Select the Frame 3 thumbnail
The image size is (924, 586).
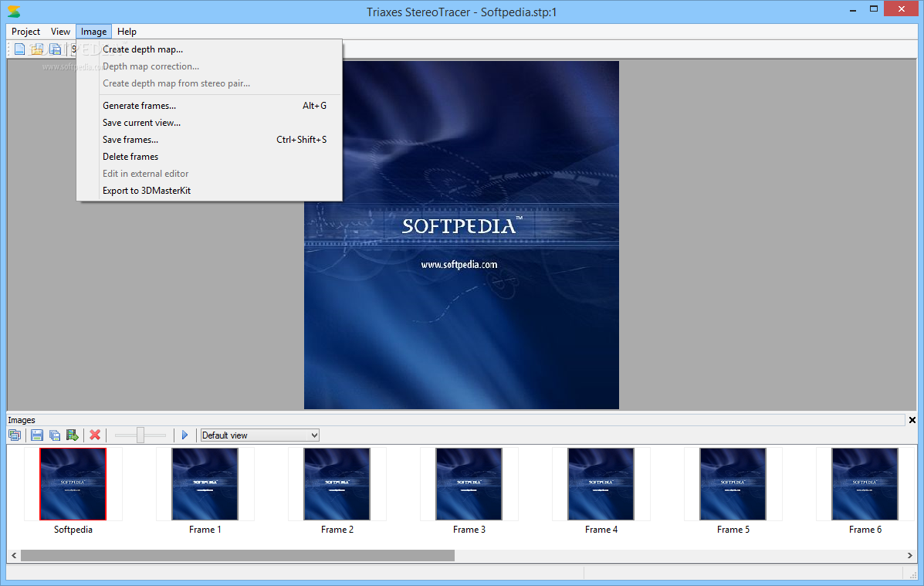469,484
